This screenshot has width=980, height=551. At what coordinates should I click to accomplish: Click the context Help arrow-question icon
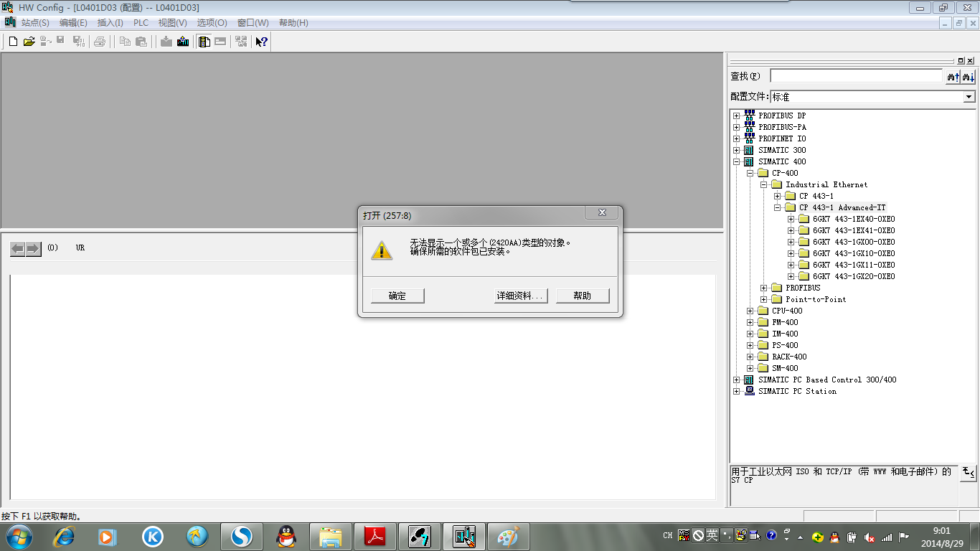(262, 42)
